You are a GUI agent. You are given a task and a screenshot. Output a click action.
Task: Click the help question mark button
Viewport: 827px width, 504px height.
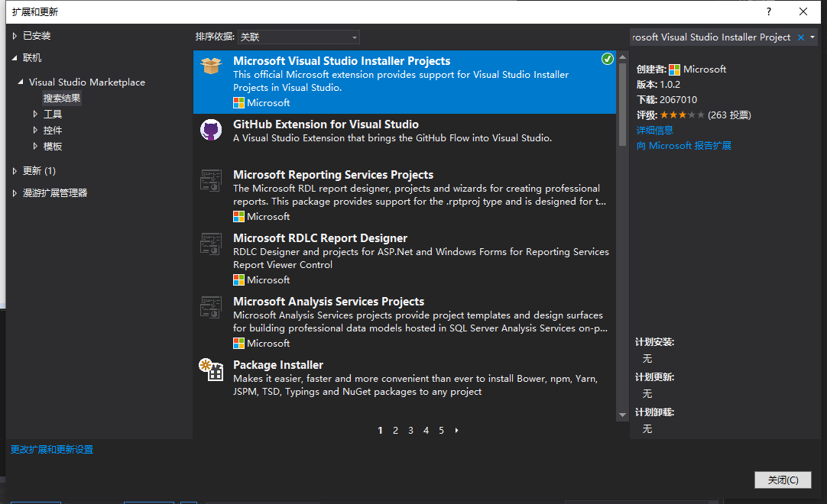click(x=768, y=11)
